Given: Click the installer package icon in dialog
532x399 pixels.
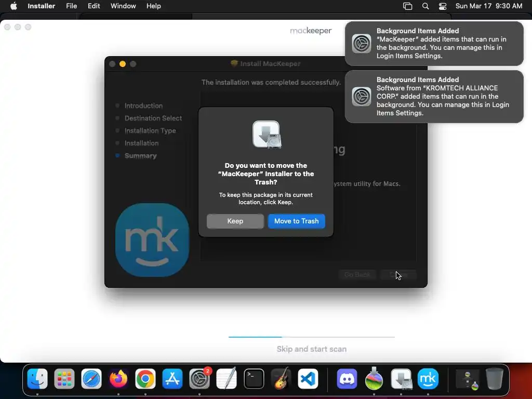Looking at the screenshot, I should click(x=267, y=135).
